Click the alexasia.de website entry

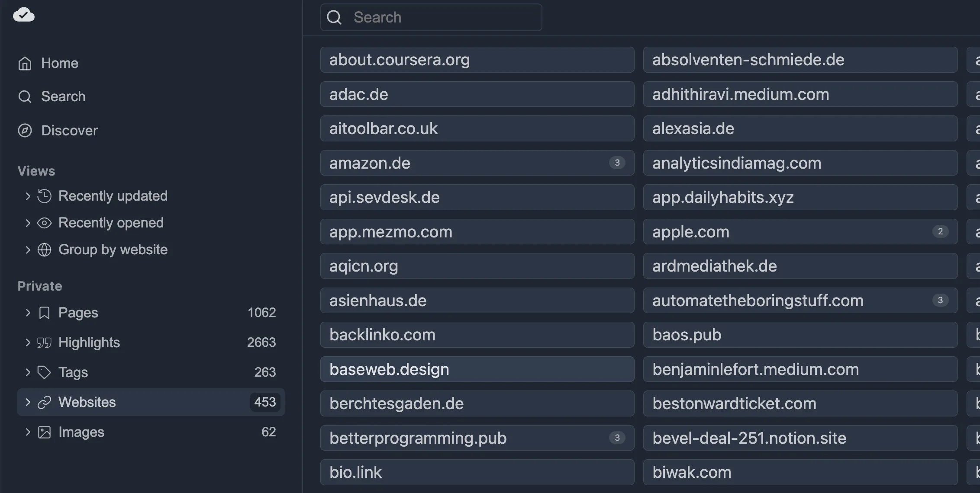click(x=800, y=128)
